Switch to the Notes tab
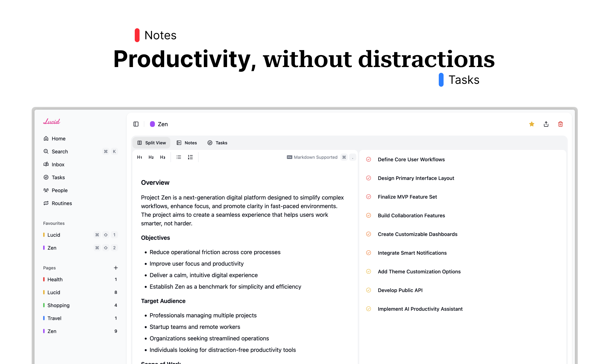The width and height of the screenshot is (609, 364). click(187, 143)
